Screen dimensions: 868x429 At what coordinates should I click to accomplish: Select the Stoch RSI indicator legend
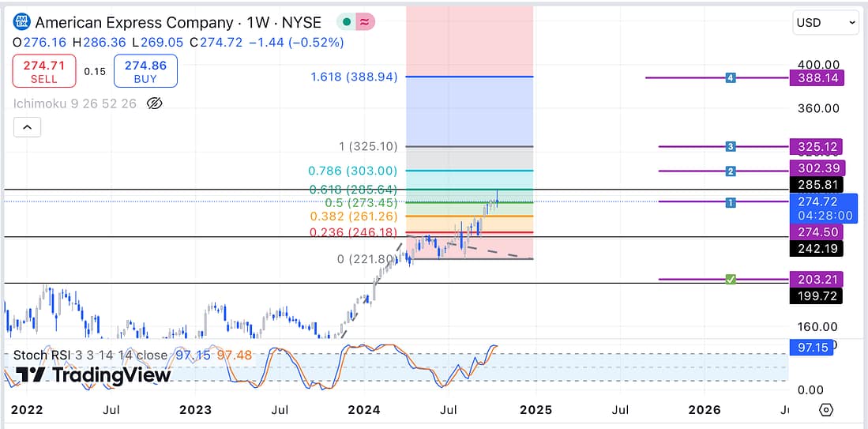point(46,356)
